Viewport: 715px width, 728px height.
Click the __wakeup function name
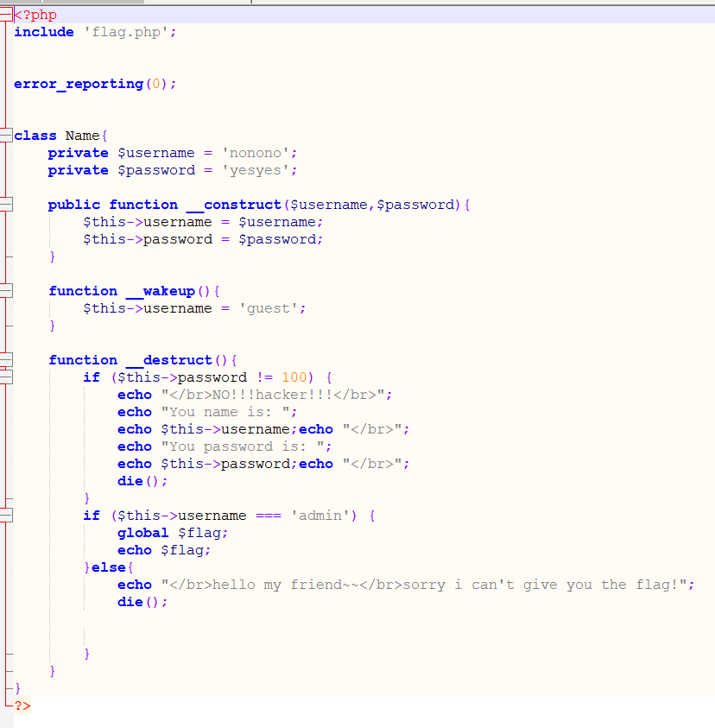(x=161, y=291)
